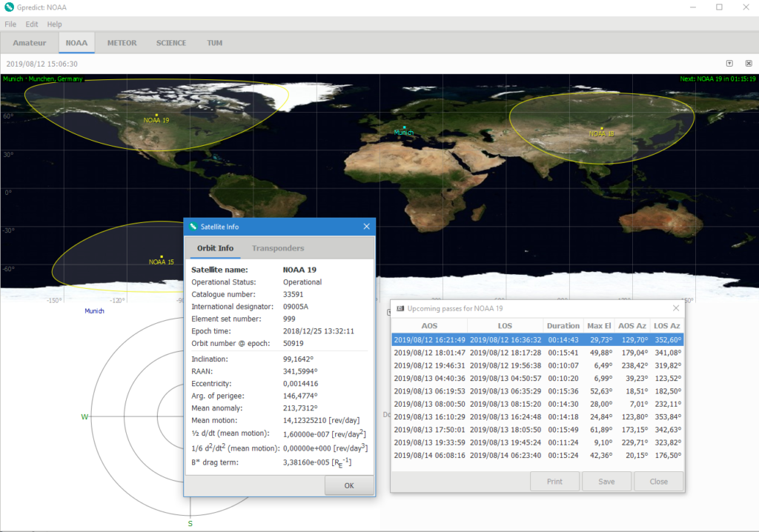The width and height of the screenshot is (759, 532).
Task: Click OK in Satellite Info dialog
Action: tap(349, 485)
